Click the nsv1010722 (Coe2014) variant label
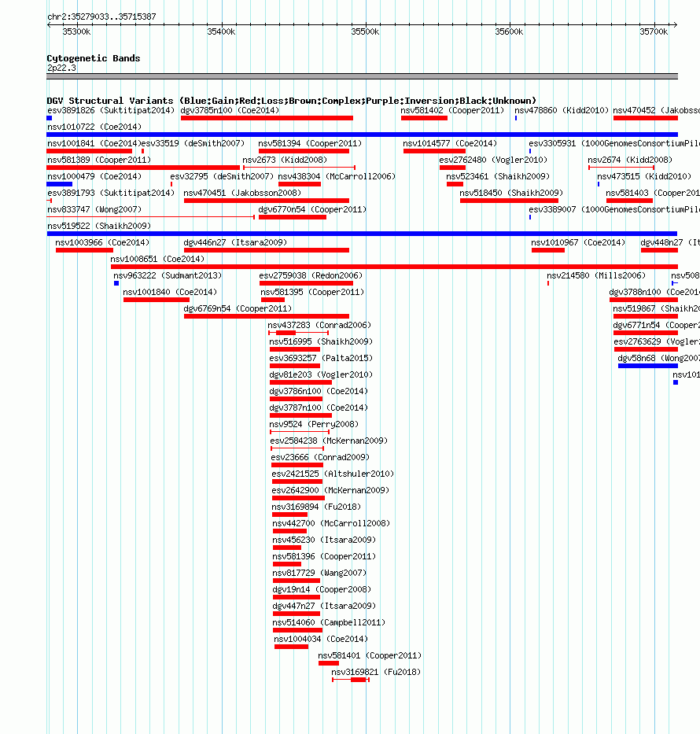The image size is (700, 734). coord(94,127)
